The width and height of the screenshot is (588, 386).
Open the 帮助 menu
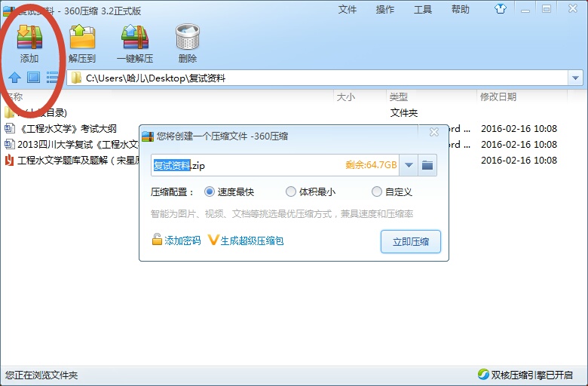coord(460,9)
